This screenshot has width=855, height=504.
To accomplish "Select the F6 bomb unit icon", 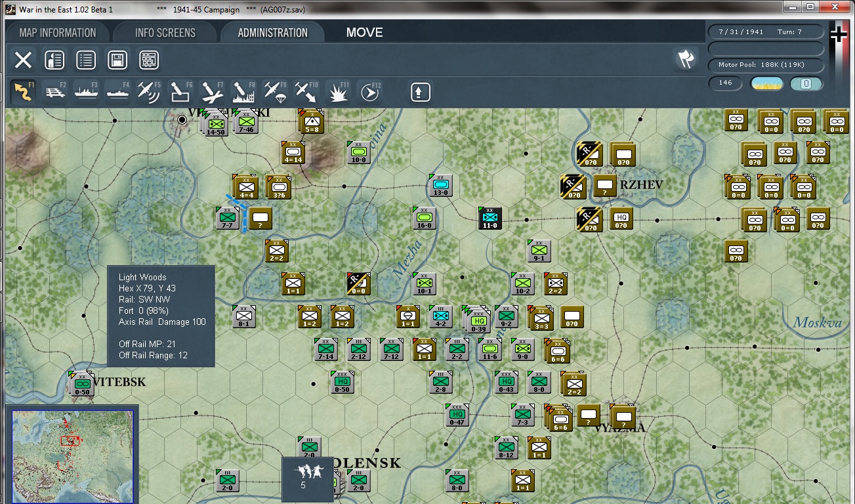I will click(180, 92).
